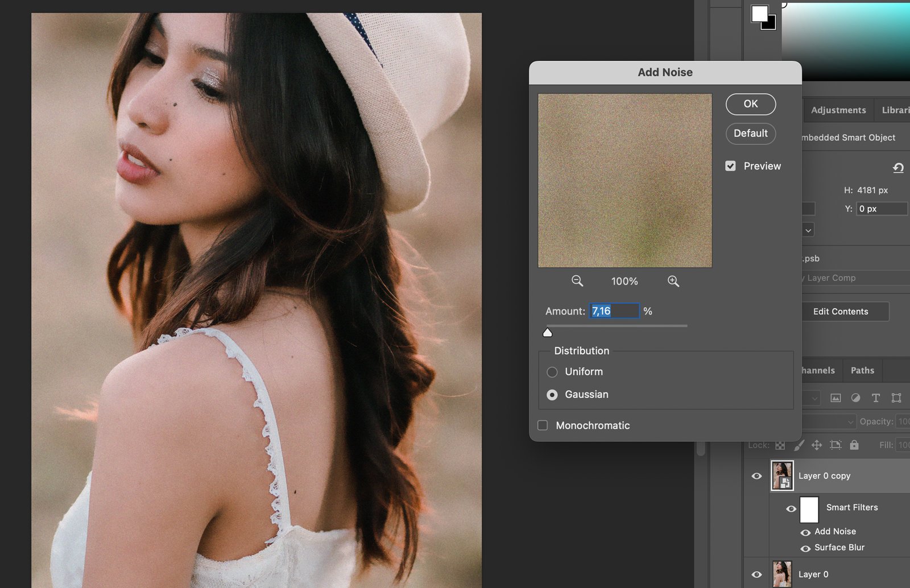Image resolution: width=910 pixels, height=588 pixels.
Task: Click the adjustment layer filter icon
Action: coord(855,398)
